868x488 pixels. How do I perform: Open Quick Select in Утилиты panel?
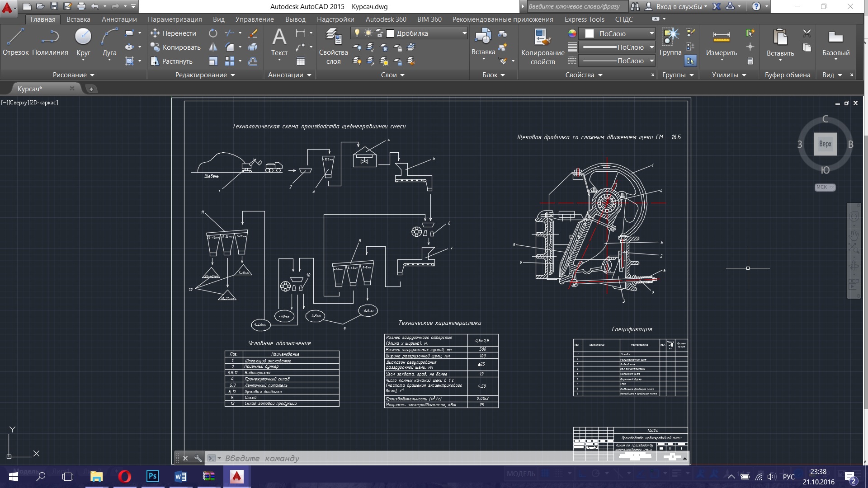(750, 33)
